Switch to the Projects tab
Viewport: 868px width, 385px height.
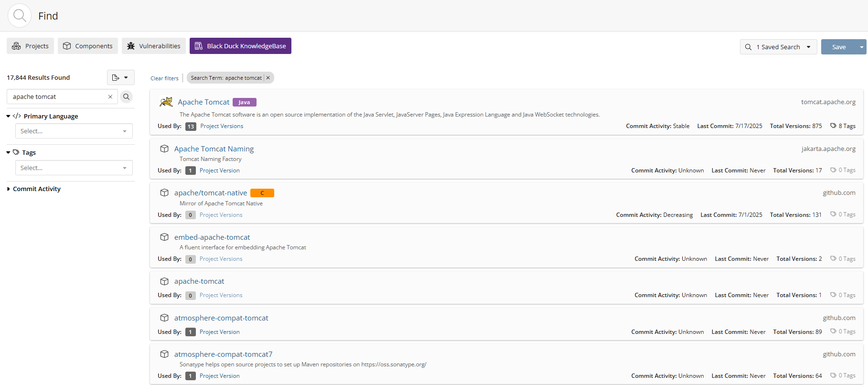click(31, 46)
